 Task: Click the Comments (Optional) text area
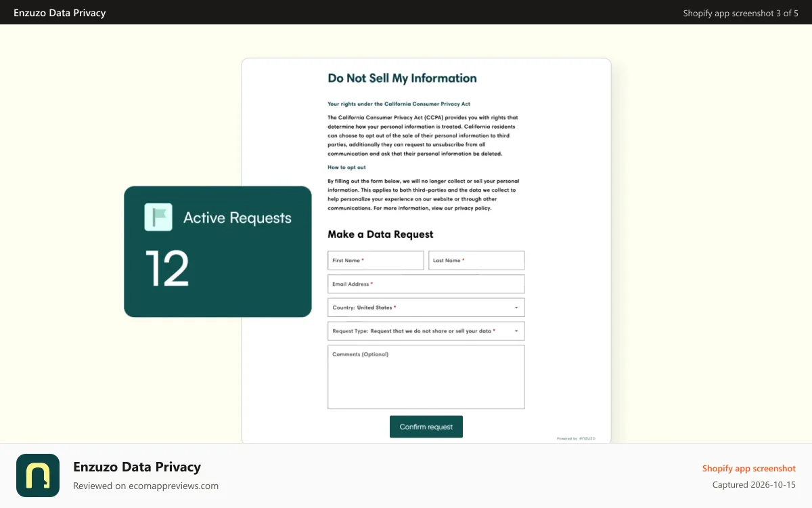426,377
